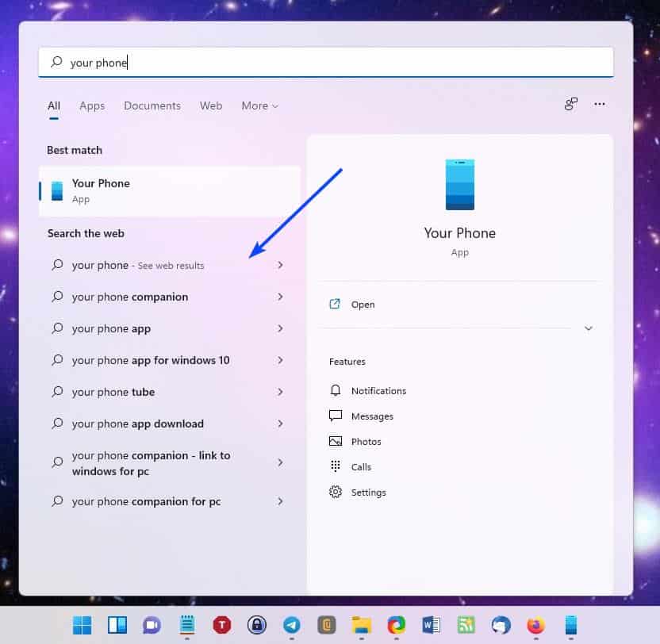Image resolution: width=660 pixels, height=644 pixels.
Task: Click the arrow next to 'your phone app'
Action: point(280,328)
